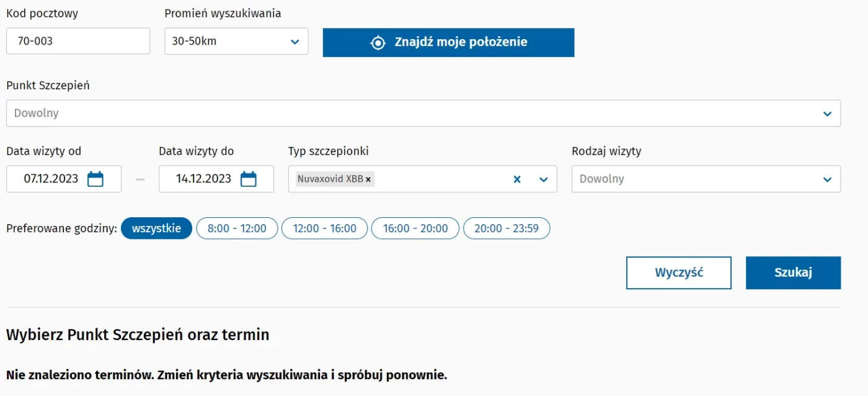Expand the Typ szczepionki dropdown arrow
The width and height of the screenshot is (868, 396).
[544, 179]
